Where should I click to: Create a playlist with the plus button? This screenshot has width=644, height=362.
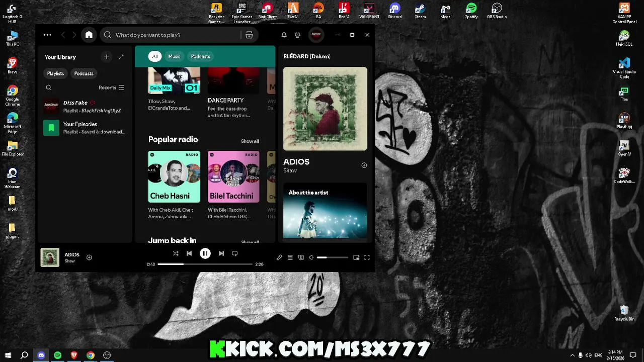(x=107, y=57)
